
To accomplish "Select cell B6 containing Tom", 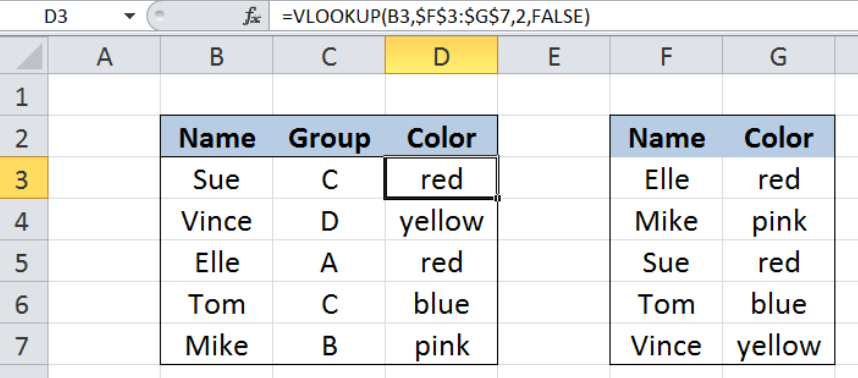I will click(217, 303).
